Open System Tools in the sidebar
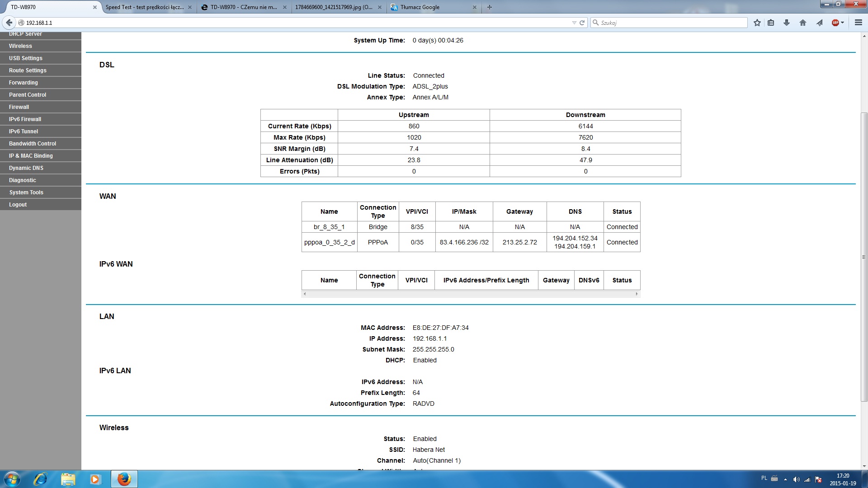 (x=41, y=192)
